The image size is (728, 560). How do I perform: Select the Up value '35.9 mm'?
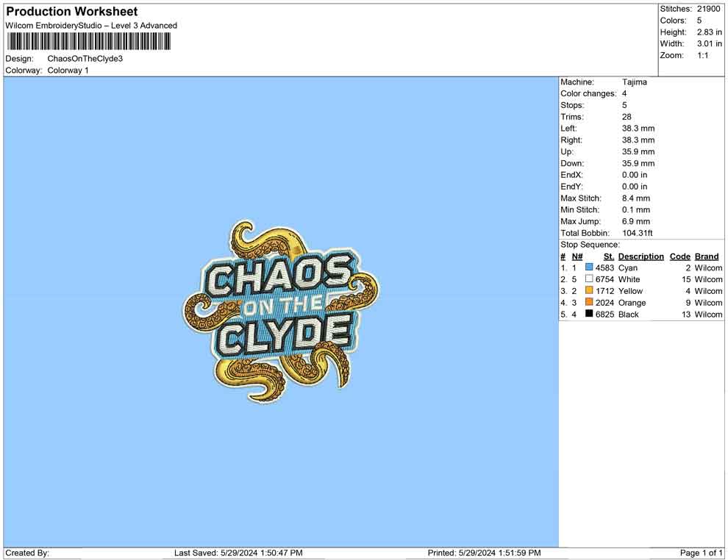point(638,151)
